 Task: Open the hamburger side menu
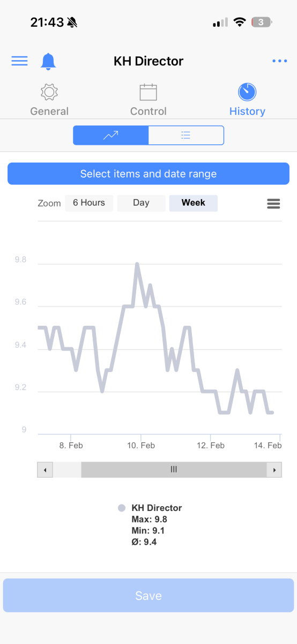coord(19,61)
